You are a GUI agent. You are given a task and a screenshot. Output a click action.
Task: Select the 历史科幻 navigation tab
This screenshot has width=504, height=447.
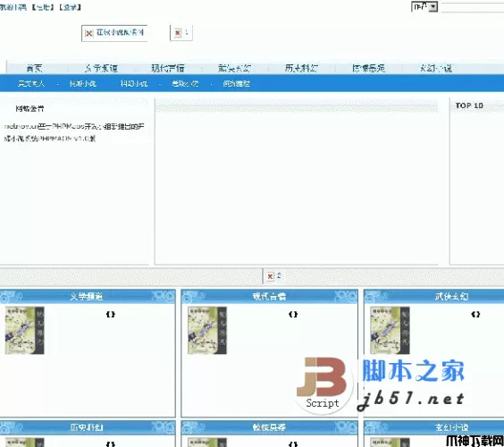coord(301,68)
